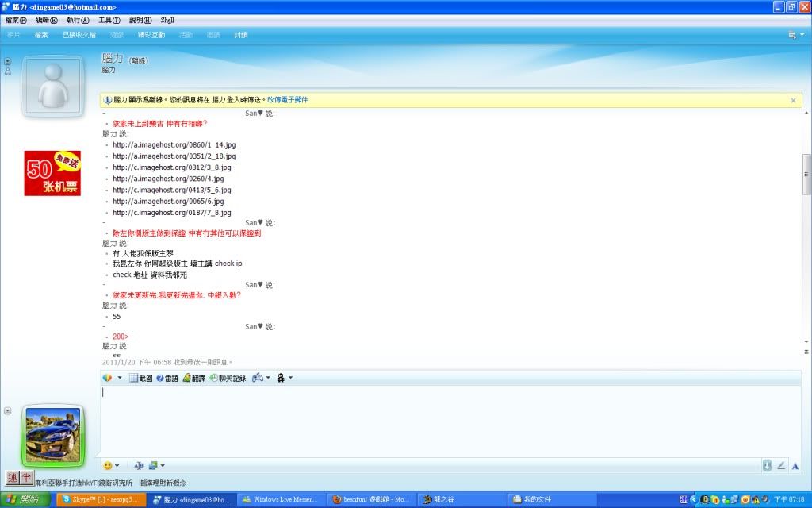Screen dimensions: 812x508
Task: Click the red 50 张机票 advertisement
Action: point(52,173)
